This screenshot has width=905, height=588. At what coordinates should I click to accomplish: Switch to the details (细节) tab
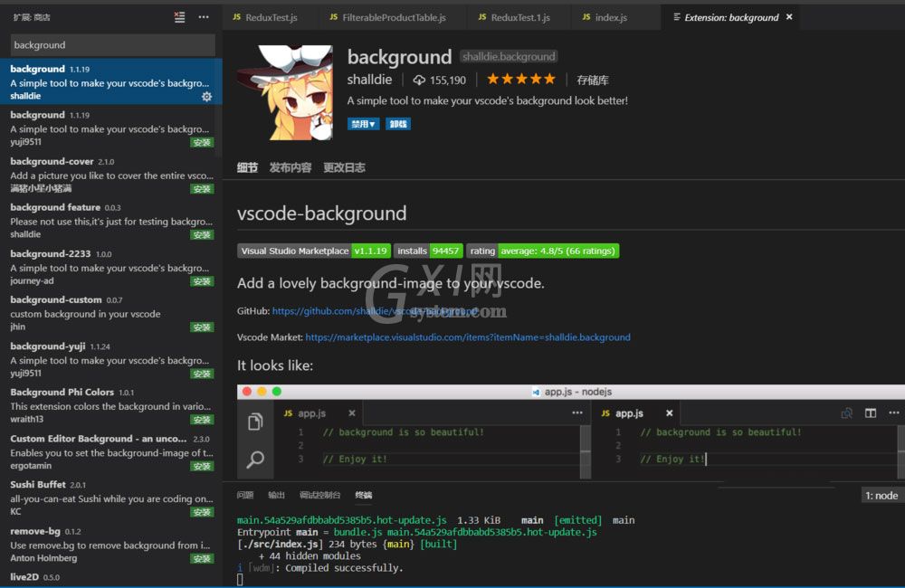click(247, 168)
